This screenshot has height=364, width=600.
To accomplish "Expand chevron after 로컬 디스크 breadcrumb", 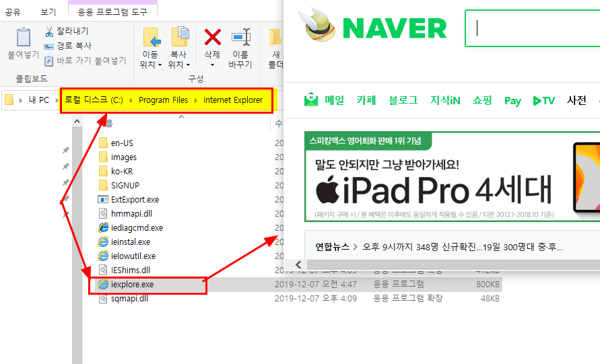I will point(131,100).
